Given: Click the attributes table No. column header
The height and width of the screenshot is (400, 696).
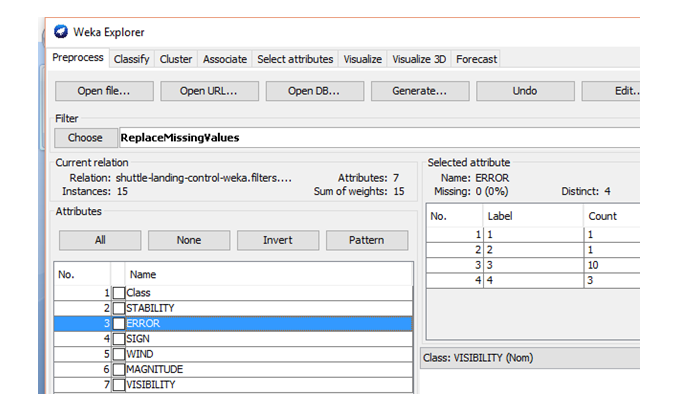Looking at the screenshot, I should 82,275.
